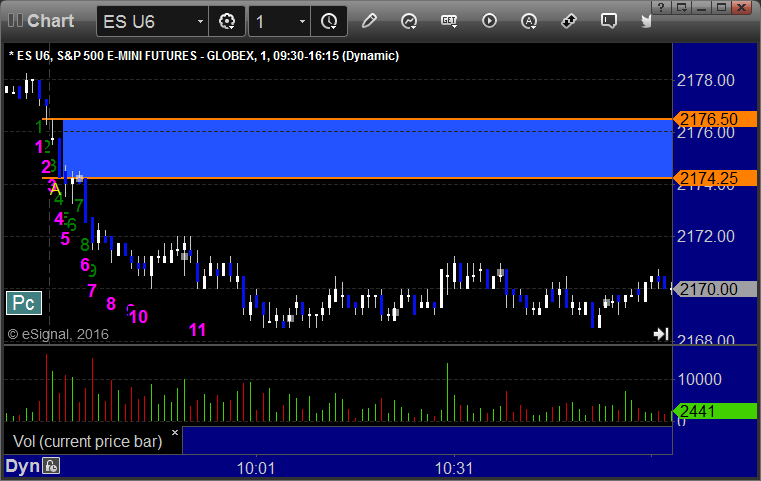Viewport: 761px width, 481px height.
Task: Click the Twitter bird icon
Action: 646,21
